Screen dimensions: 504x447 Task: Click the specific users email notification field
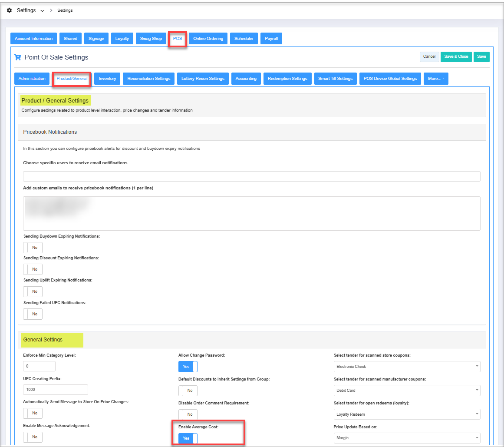coord(251,176)
